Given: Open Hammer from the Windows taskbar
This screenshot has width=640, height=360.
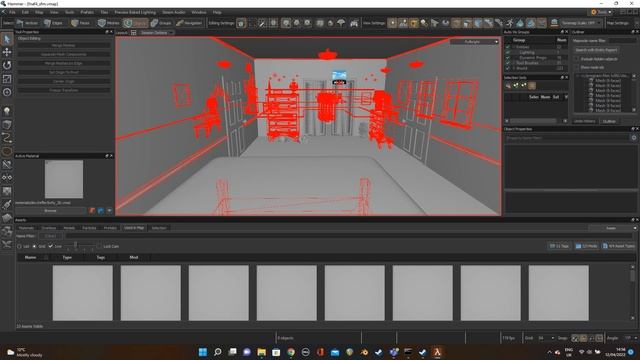Looking at the screenshot, I should point(437,352).
